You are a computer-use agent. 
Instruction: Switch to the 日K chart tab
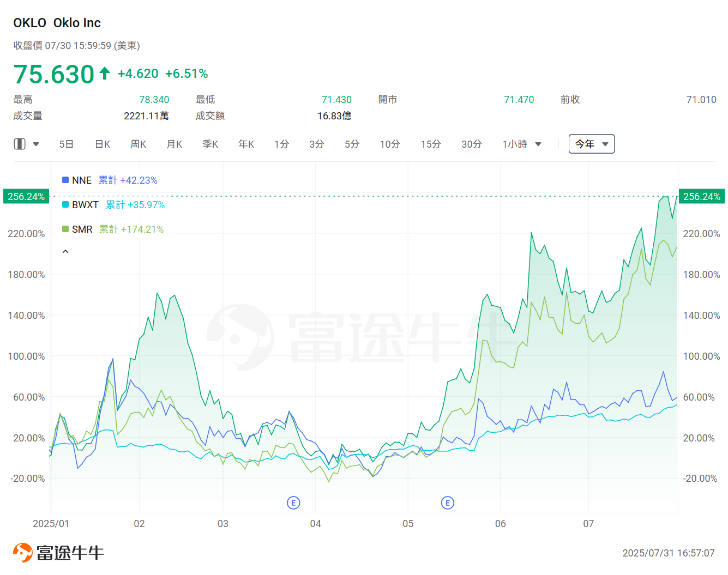click(103, 144)
